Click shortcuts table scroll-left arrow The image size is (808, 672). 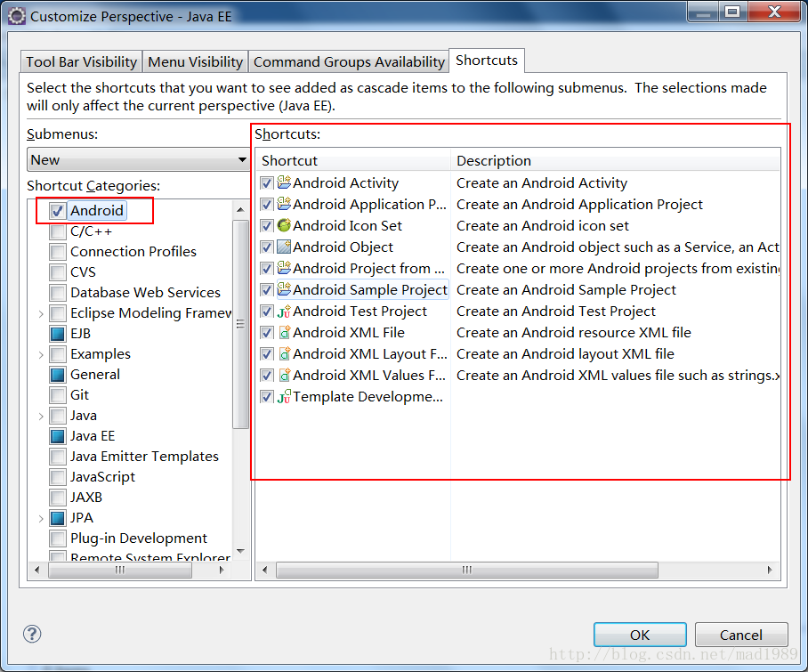coord(265,570)
